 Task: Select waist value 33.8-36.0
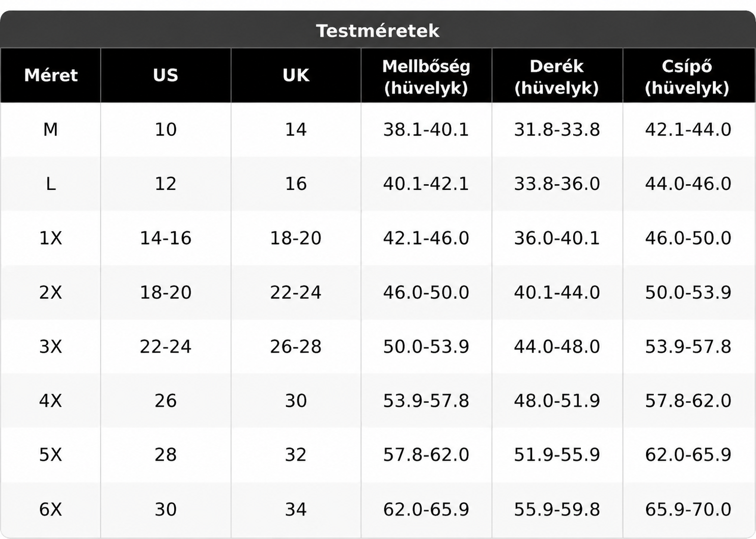pos(557,184)
